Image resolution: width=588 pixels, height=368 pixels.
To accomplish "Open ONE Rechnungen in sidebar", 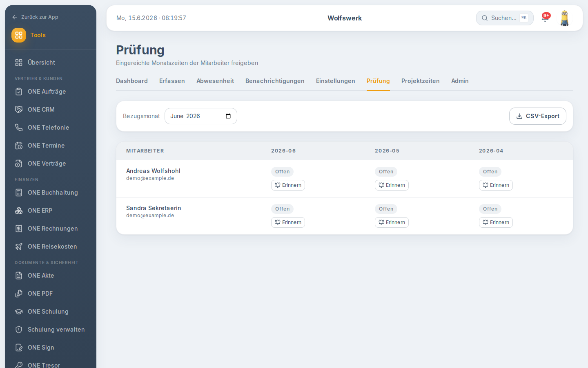I will (x=51, y=229).
